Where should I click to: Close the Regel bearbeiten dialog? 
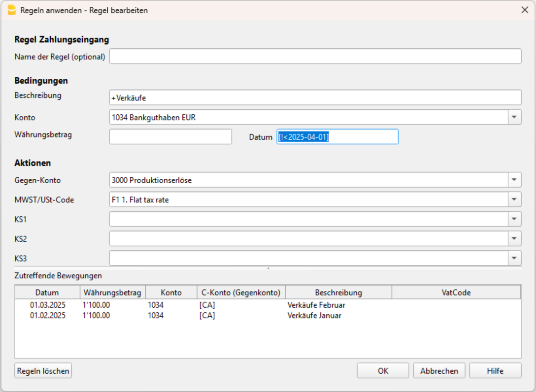tap(525, 10)
